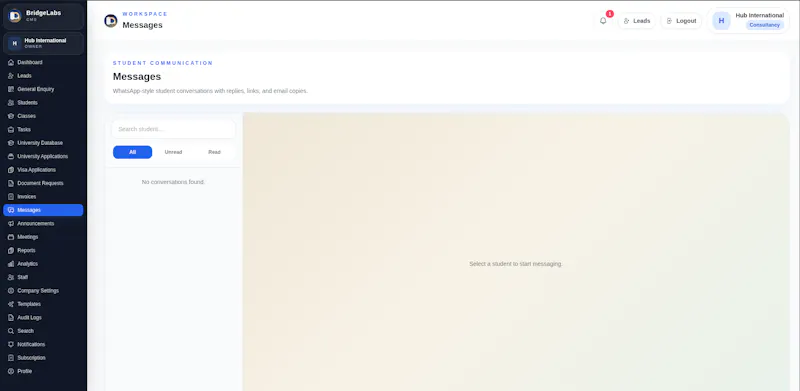Filter conversations by Read
Screen dimensions: 800x391
click(x=214, y=152)
